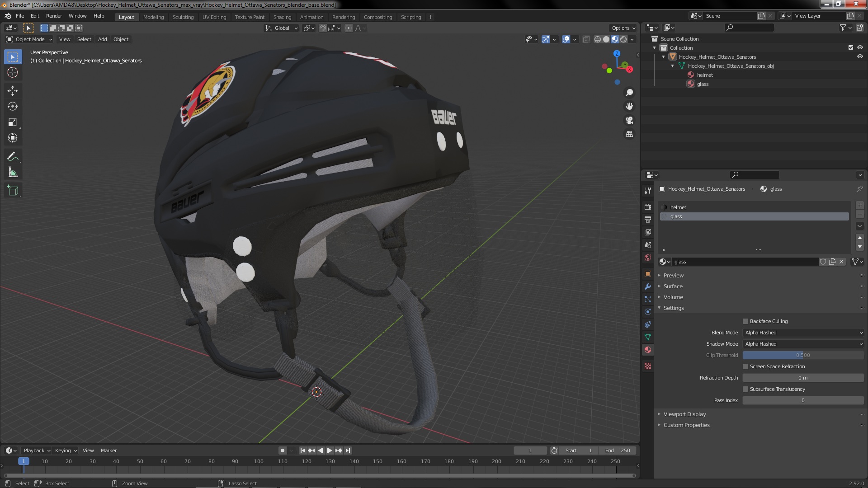The width and height of the screenshot is (868, 488).
Task: Open the Particle properties tab
Action: pyautogui.click(x=648, y=299)
